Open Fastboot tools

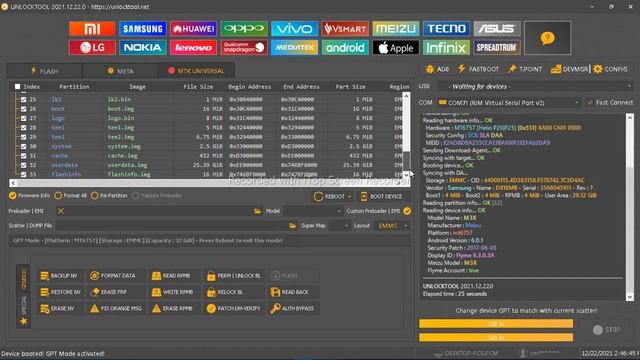(478, 69)
